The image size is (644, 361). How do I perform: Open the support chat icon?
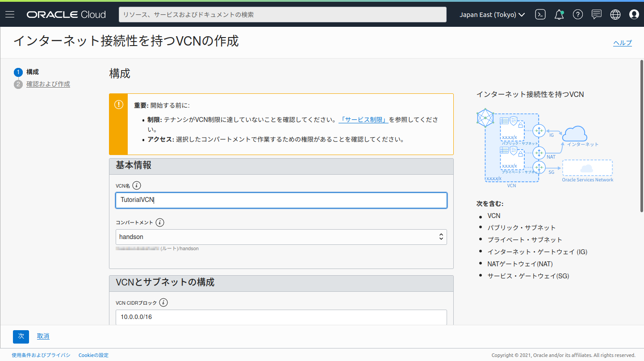(x=597, y=15)
